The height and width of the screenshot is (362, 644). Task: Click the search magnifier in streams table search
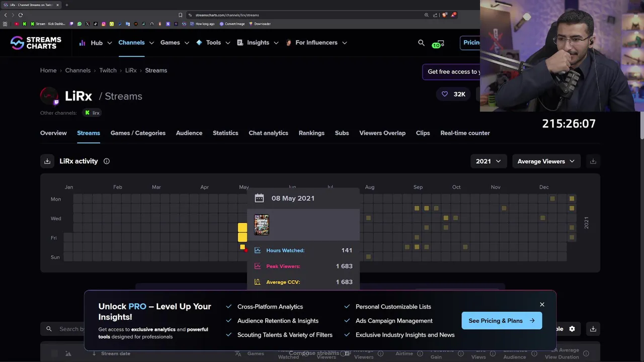click(x=49, y=329)
